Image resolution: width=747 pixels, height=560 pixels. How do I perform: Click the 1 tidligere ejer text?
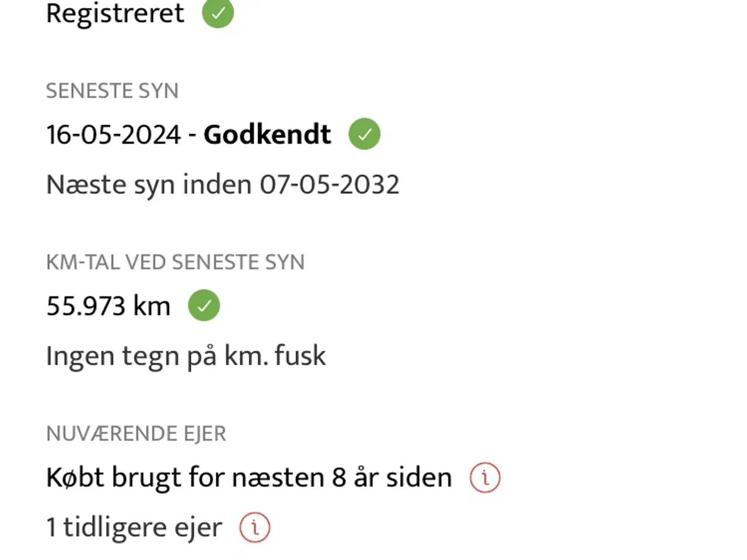tap(134, 528)
